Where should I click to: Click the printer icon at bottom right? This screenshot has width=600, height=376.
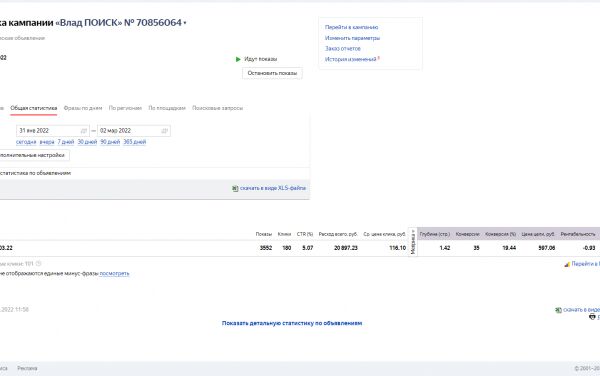[592, 317]
